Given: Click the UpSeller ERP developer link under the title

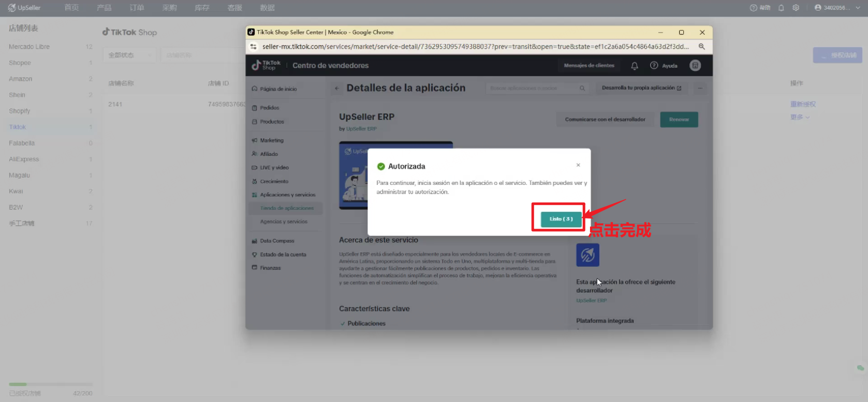Looking at the screenshot, I should pos(361,129).
